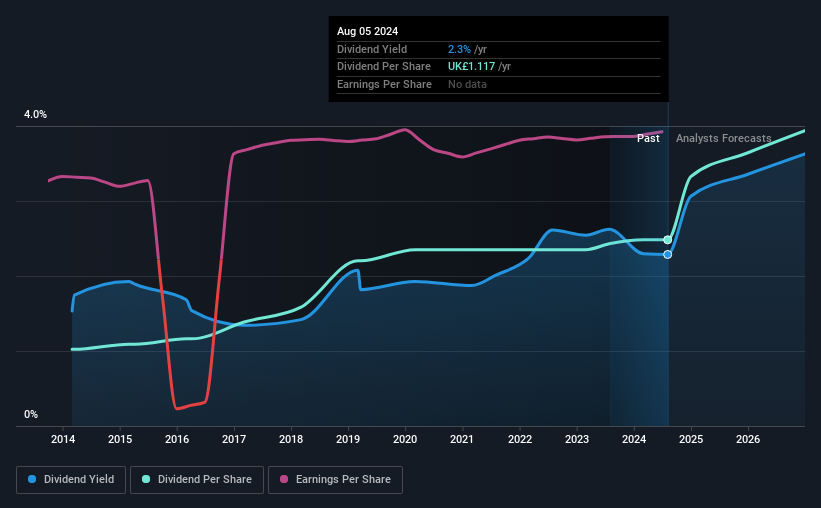821x508 pixels.
Task: Select the 2026 label on time axis
Action: click(748, 439)
